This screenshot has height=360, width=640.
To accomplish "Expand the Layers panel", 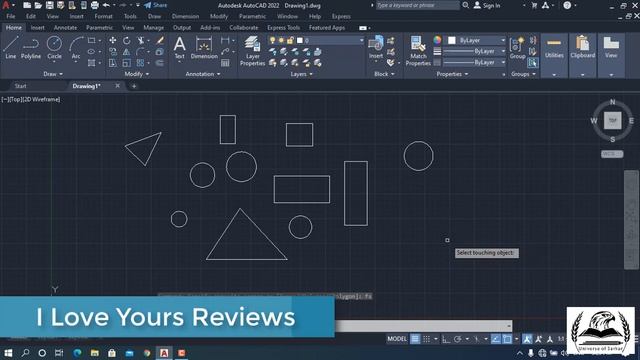I will (x=301, y=74).
